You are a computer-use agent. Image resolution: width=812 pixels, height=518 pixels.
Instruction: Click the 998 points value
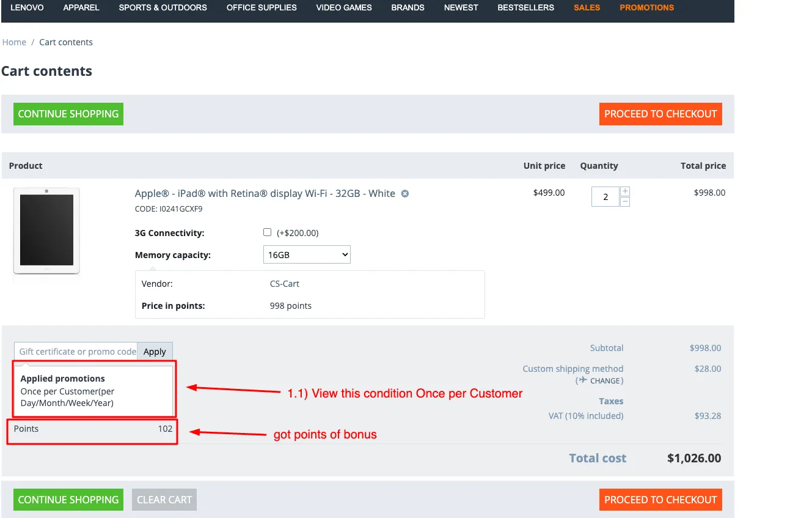point(291,306)
